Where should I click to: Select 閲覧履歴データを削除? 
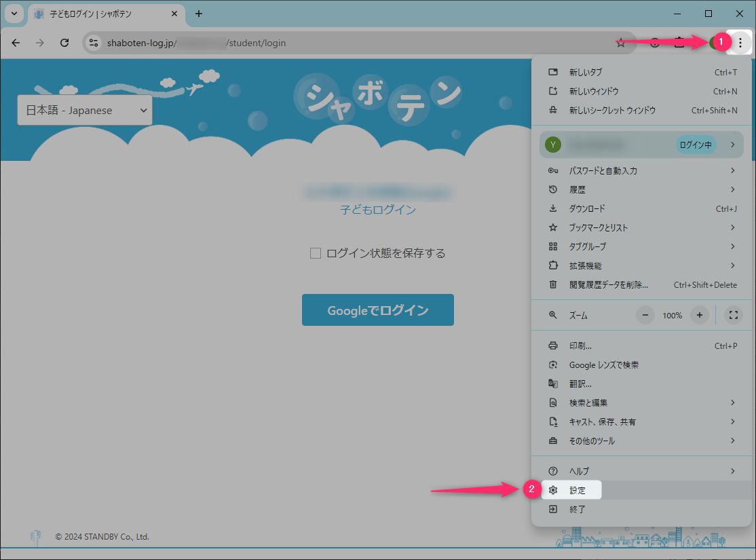642,284
